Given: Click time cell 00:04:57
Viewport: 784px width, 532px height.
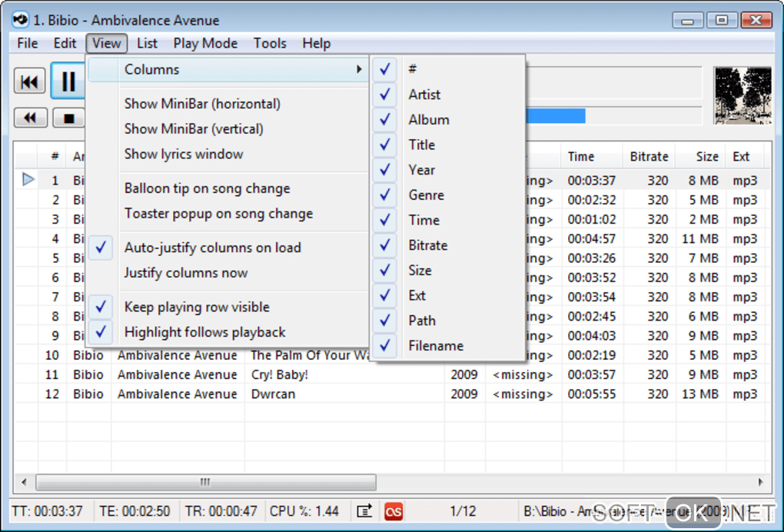Looking at the screenshot, I should [x=592, y=238].
